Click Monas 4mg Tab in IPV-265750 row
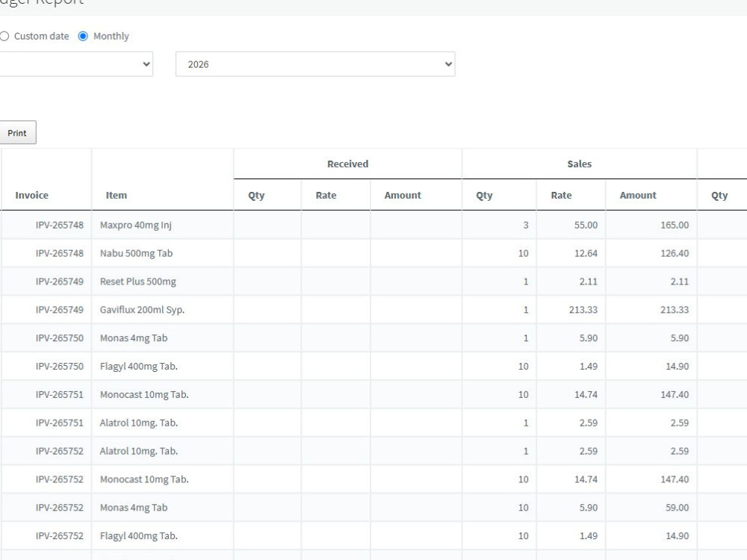The height and width of the screenshot is (560, 747). pos(134,338)
